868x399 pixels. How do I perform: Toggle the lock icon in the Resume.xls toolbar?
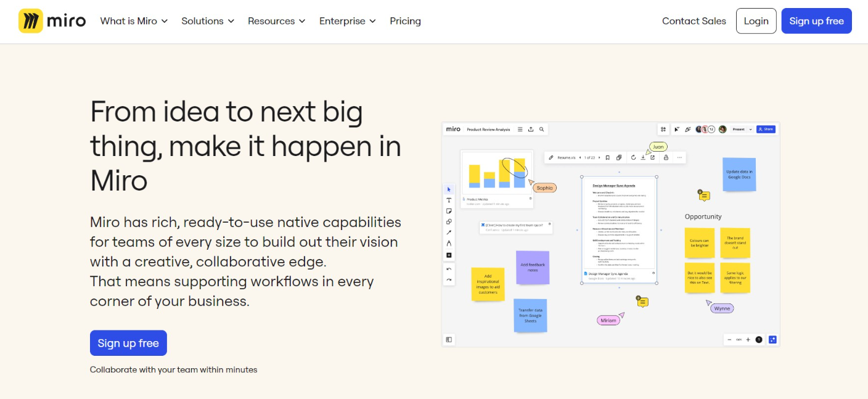[x=666, y=158]
